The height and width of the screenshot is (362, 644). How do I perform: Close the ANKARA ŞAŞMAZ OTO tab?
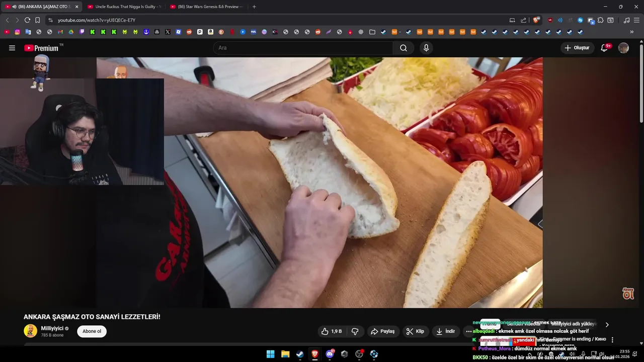pos(76,7)
